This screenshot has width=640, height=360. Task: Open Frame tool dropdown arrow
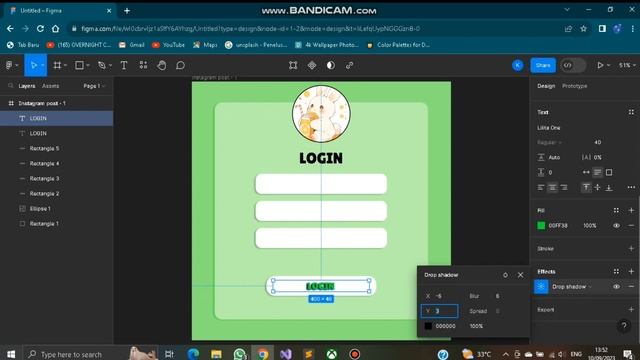coord(65,65)
